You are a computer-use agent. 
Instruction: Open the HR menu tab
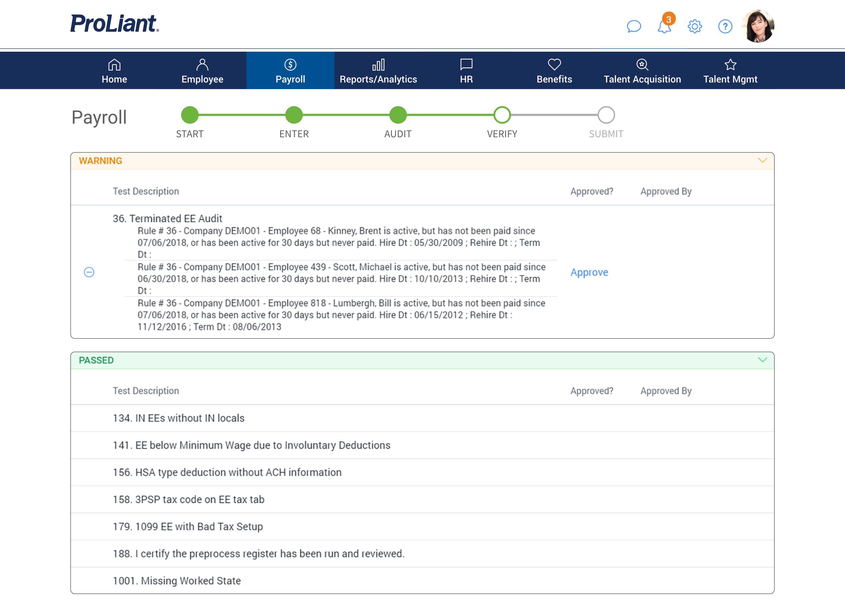[466, 71]
